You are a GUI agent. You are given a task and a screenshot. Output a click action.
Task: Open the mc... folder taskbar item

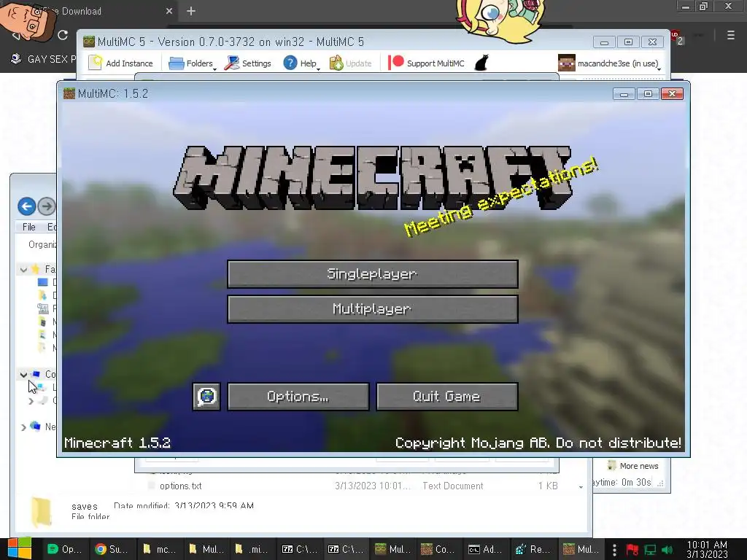click(159, 549)
